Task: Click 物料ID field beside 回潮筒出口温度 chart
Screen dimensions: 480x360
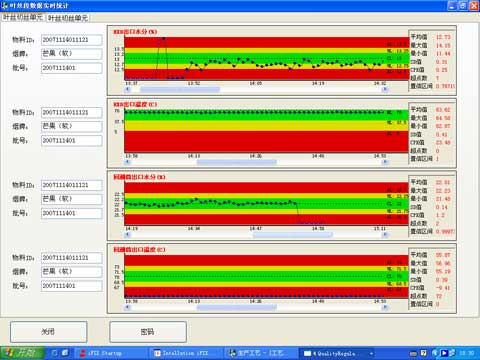Action: [x=72, y=258]
